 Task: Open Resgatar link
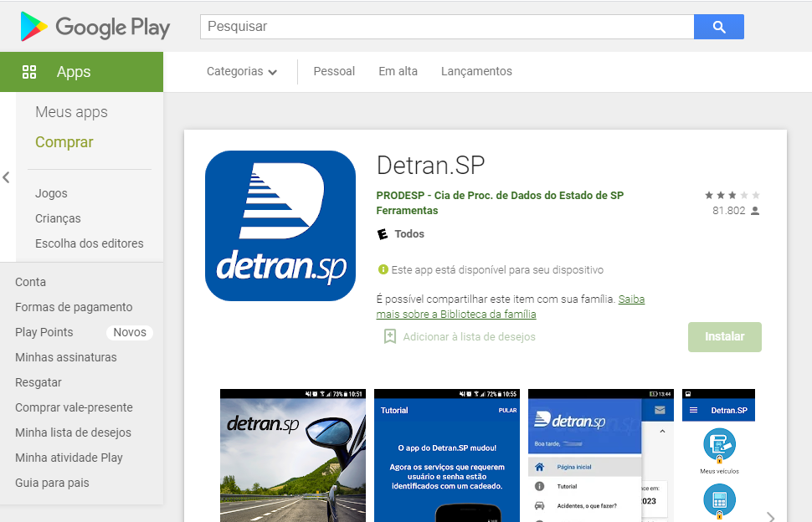(x=39, y=382)
